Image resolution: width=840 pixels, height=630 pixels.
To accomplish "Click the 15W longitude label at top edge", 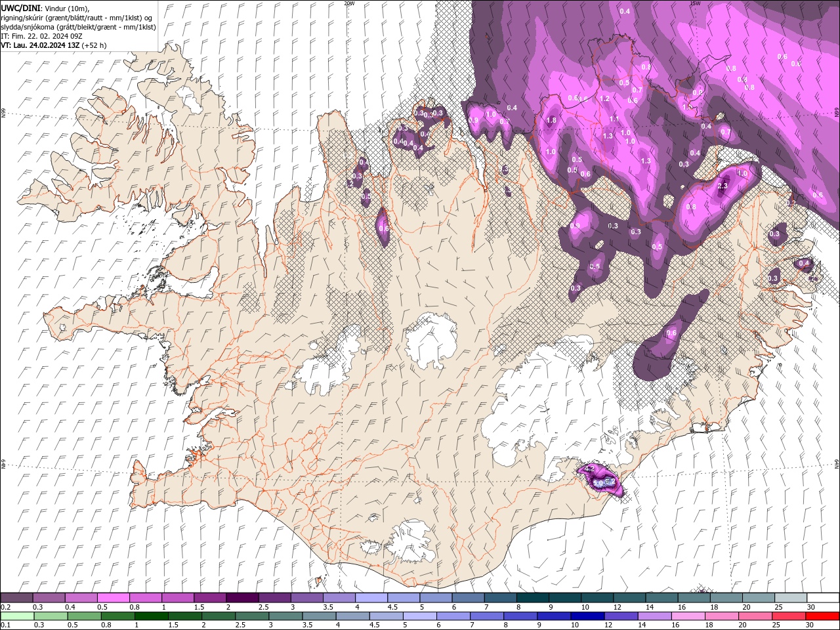I will click(695, 3).
